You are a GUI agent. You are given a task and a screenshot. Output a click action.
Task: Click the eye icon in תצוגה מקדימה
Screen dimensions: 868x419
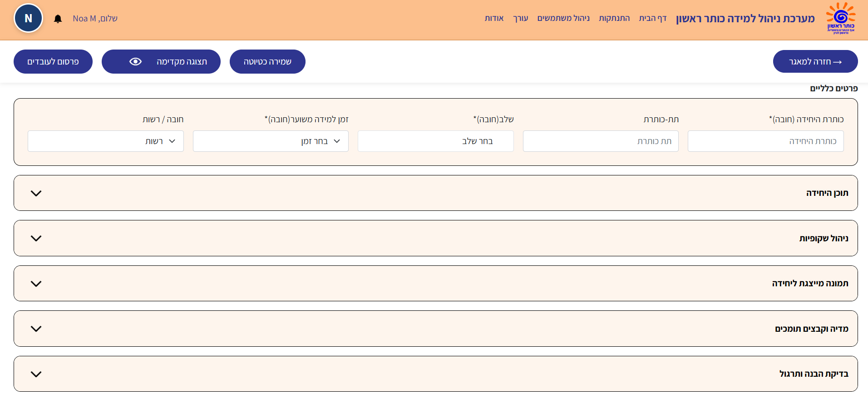point(135,62)
